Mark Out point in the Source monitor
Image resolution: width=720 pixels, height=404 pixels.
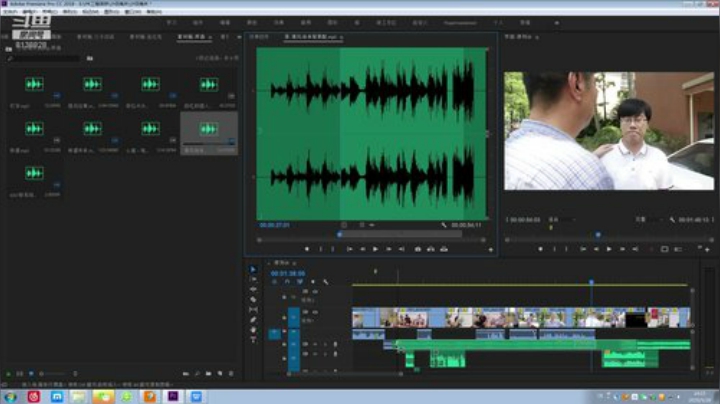pyautogui.click(x=333, y=249)
